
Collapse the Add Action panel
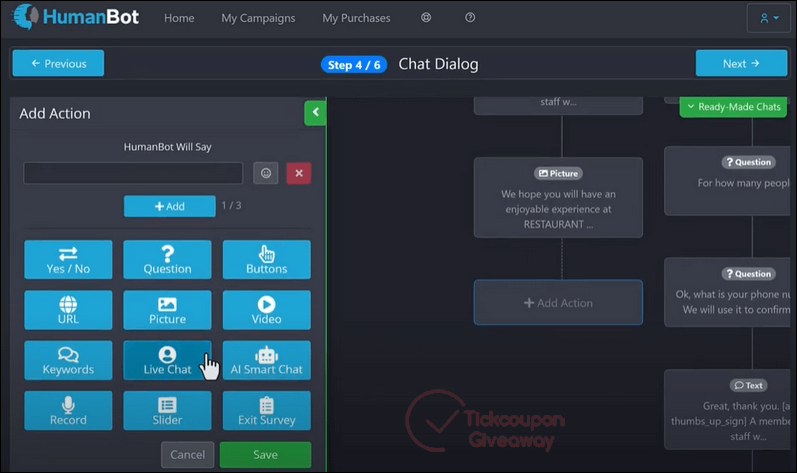(x=315, y=113)
